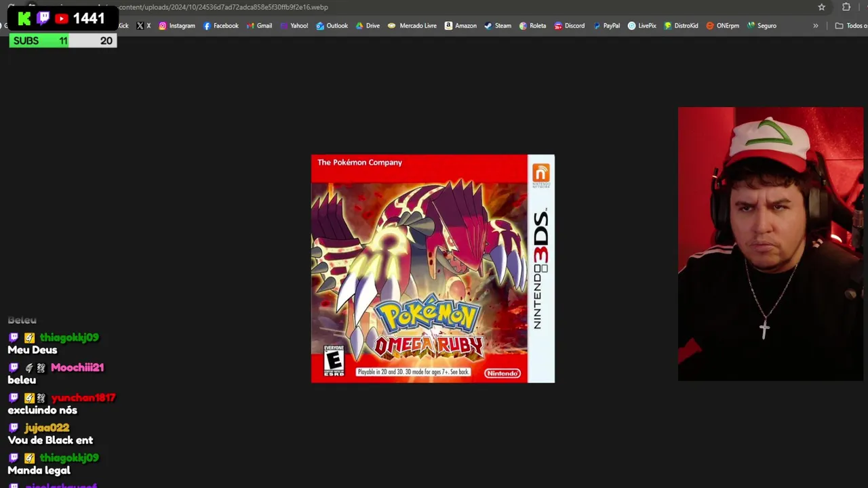
Task: Click the Kick logo in viewer counter
Action: coord(24,19)
